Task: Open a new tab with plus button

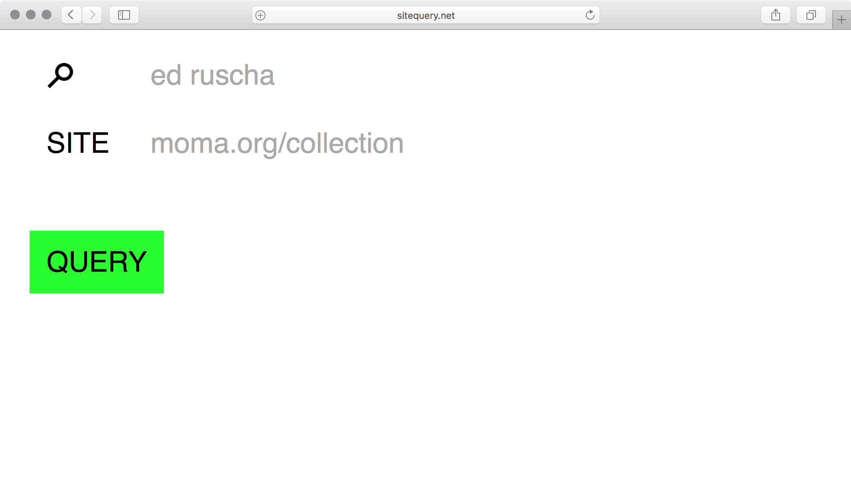Action: tap(842, 20)
